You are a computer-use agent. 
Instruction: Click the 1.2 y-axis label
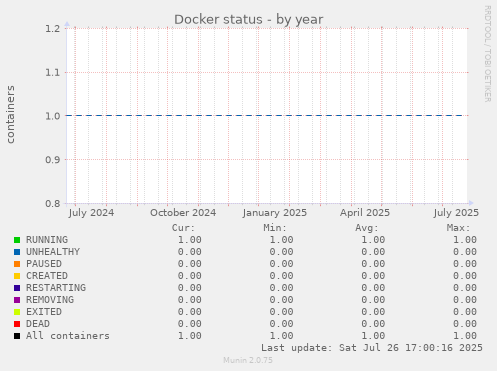pos(53,29)
